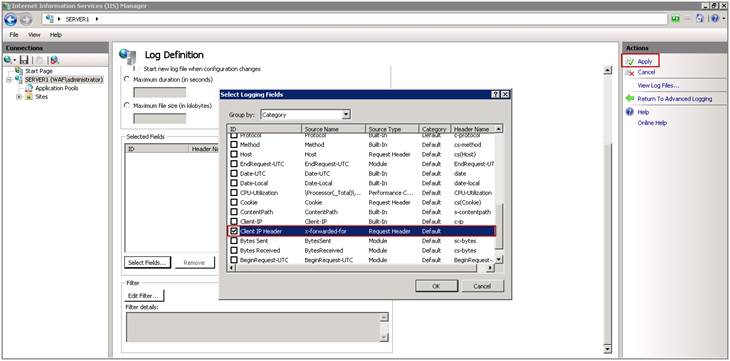Click the Apply checkmark icon in Actions
Viewport: 730px width, 361px height.
pyautogui.click(x=630, y=61)
